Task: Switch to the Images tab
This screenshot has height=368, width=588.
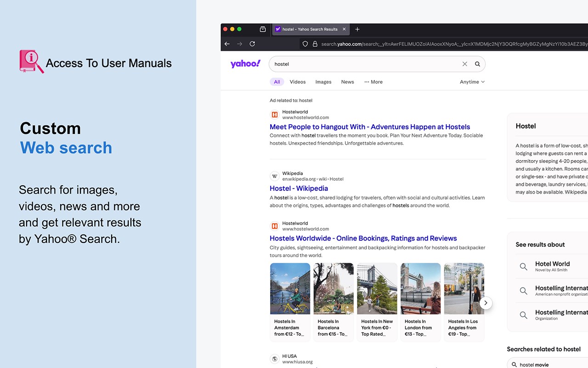Action: [323, 82]
